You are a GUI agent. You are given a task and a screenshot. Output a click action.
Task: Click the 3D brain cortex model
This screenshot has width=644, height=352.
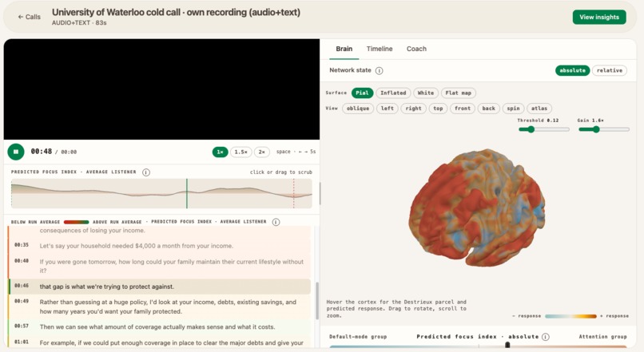[x=476, y=208]
